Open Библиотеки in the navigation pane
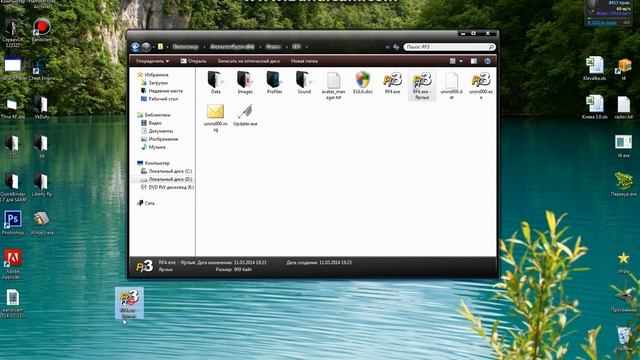Viewport: 640px width, 360px height. point(154,115)
